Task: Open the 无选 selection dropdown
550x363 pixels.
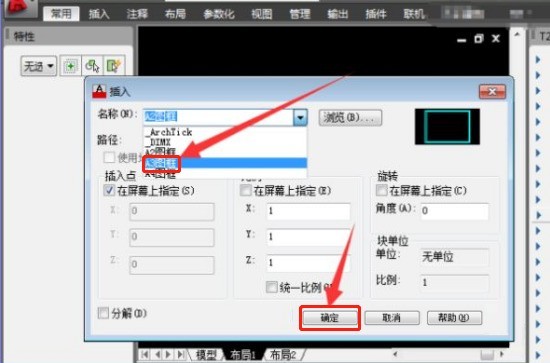Action: 39,66
